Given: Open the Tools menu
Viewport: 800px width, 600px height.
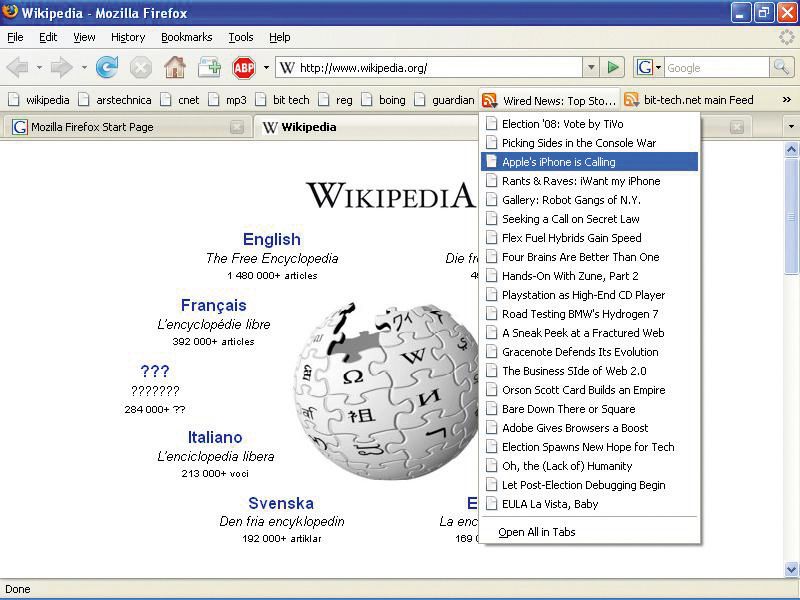Looking at the screenshot, I should pos(241,37).
